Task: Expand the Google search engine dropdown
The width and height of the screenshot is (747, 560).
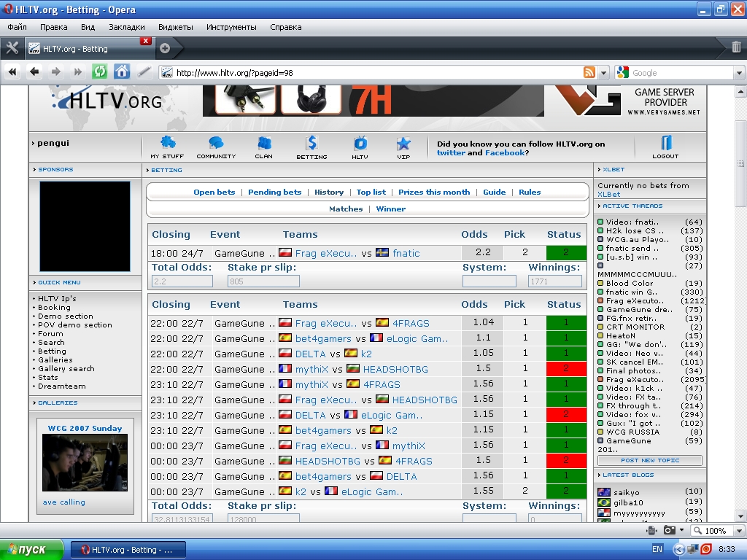Action: click(x=739, y=73)
